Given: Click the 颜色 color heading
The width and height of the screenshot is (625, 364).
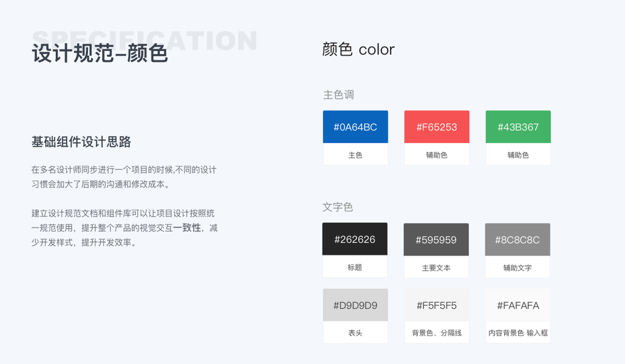Looking at the screenshot, I should [358, 49].
